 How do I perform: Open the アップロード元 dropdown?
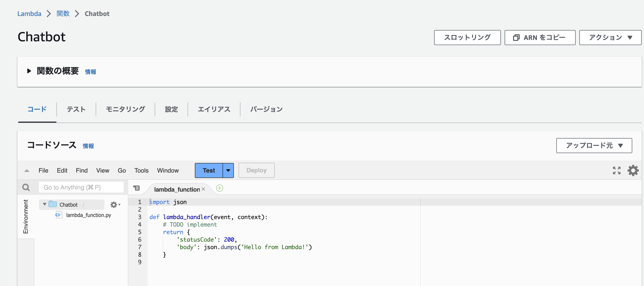(x=594, y=145)
